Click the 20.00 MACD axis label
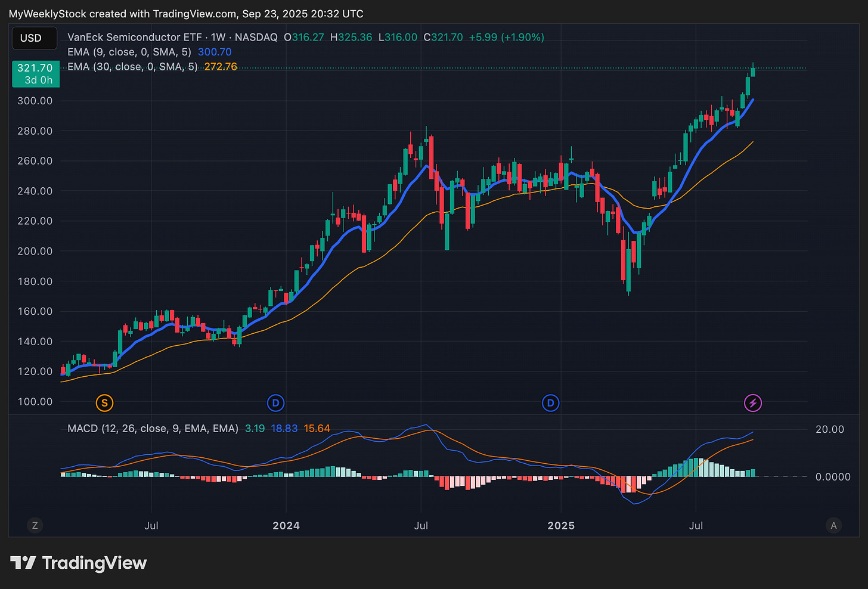868x589 pixels. (x=830, y=429)
